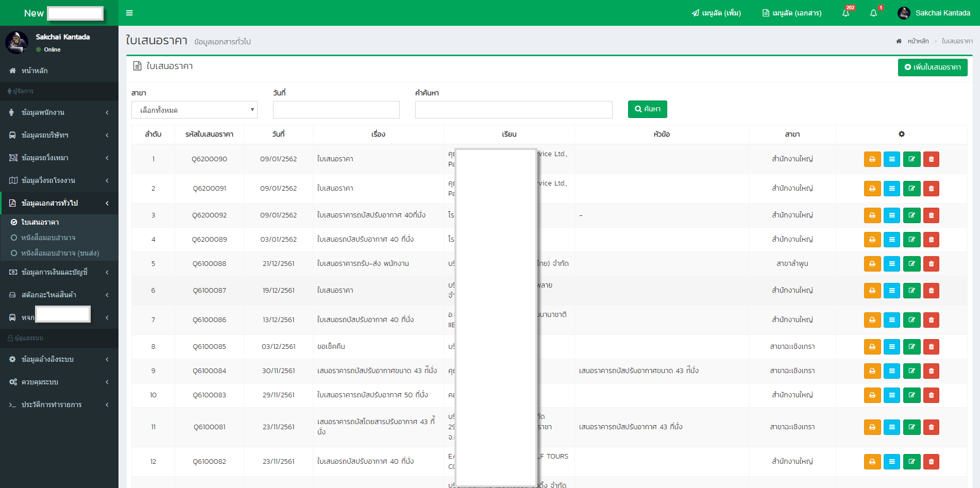This screenshot has width=980, height=488.
Task: Open details list icon for Q6200089
Action: 892,240
